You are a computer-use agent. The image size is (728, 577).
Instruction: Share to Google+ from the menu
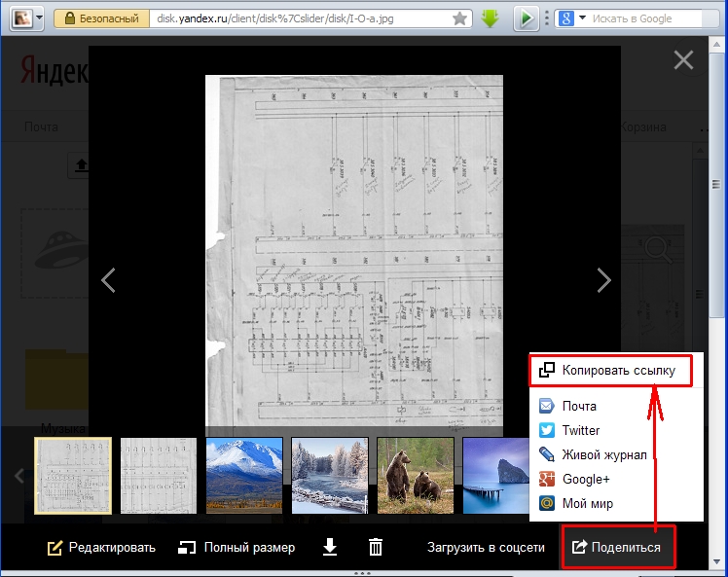[x=585, y=479]
